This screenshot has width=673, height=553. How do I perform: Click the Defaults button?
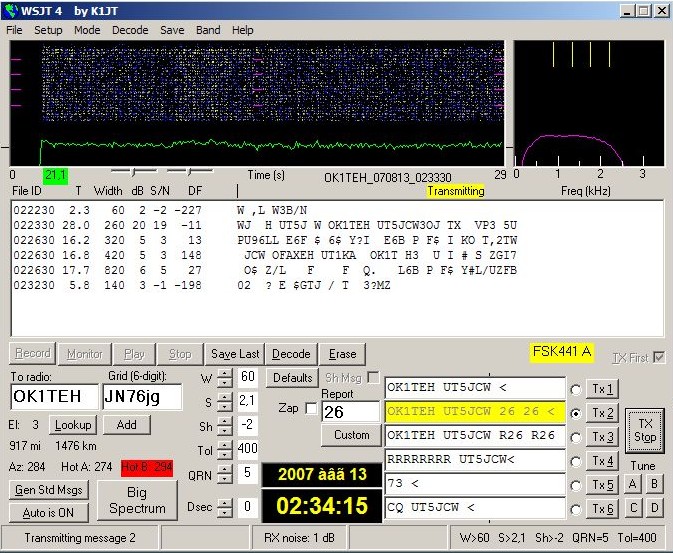[x=292, y=378]
